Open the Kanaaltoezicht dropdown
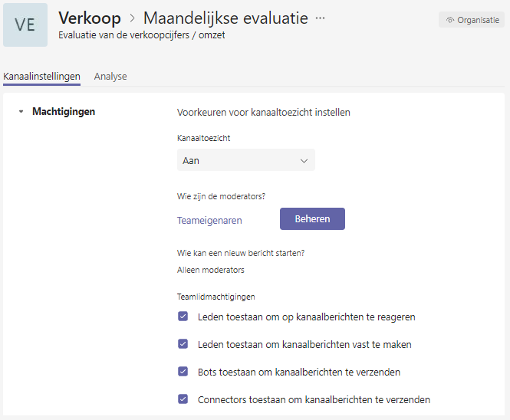 pos(246,160)
